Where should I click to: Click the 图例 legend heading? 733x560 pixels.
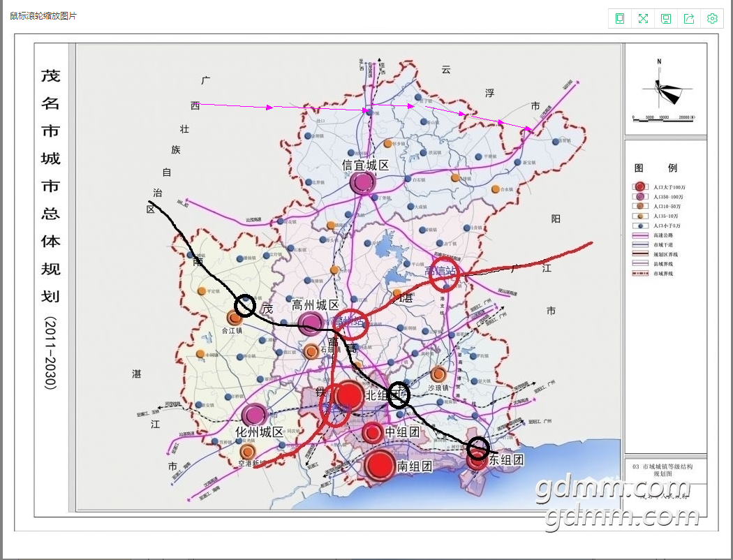point(656,168)
